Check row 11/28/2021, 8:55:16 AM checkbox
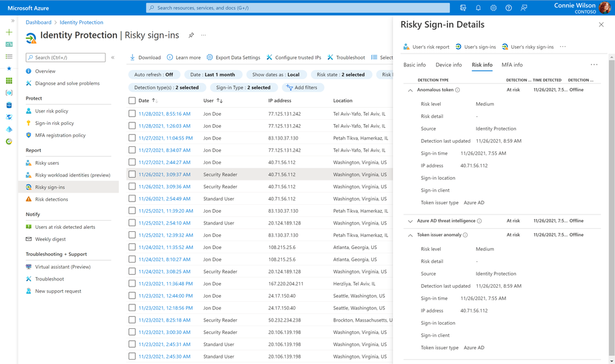 pos(132,114)
